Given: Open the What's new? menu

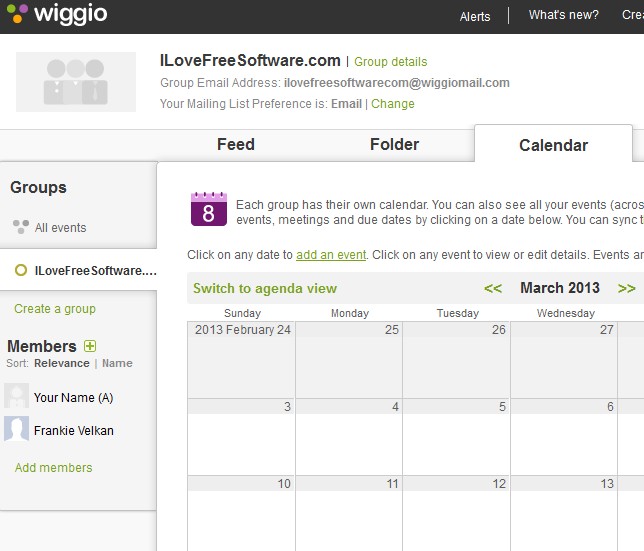Looking at the screenshot, I should (x=564, y=15).
